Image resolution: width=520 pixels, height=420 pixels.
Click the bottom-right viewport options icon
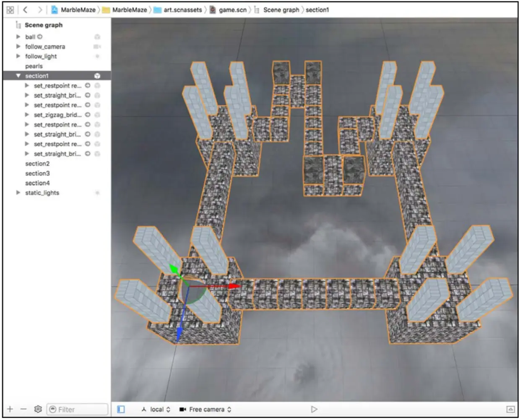510,409
